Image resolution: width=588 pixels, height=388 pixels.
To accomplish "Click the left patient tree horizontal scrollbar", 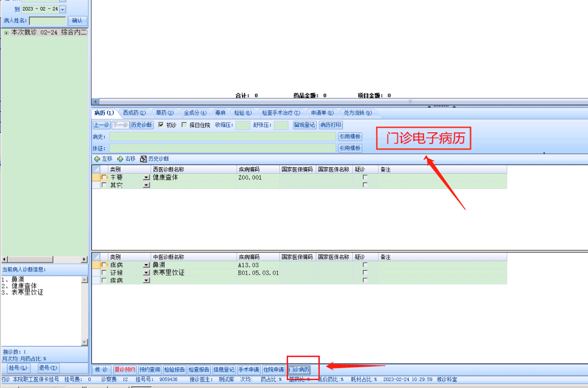I will tap(44, 259).
